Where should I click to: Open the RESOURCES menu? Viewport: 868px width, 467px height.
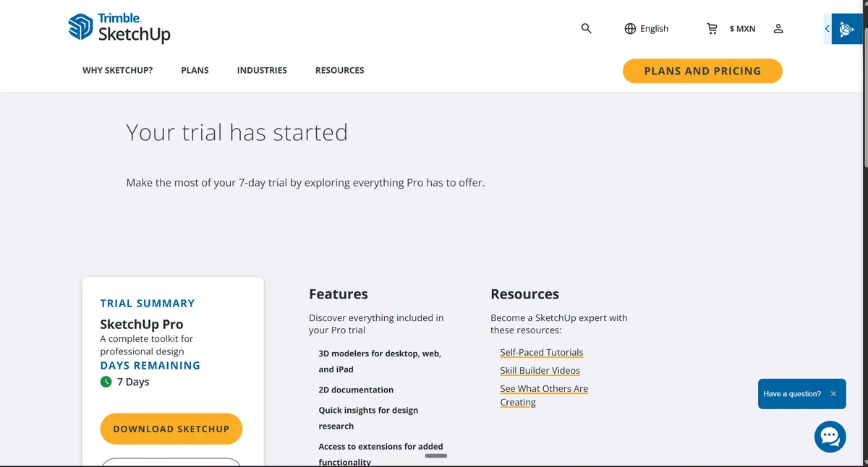pyautogui.click(x=340, y=70)
